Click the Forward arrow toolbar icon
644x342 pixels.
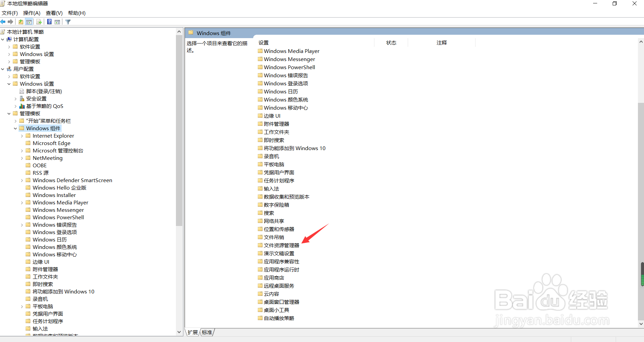[x=10, y=22]
